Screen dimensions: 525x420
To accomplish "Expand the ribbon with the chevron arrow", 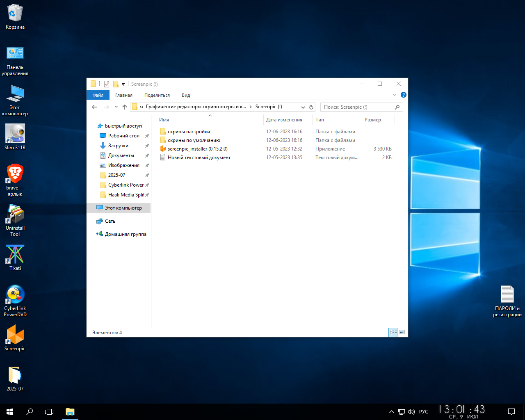I will pyautogui.click(x=395, y=95).
